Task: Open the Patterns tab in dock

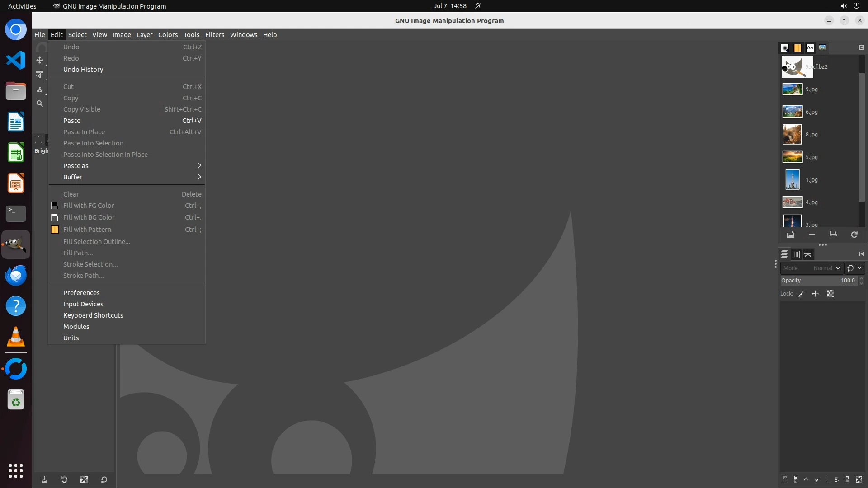Action: pyautogui.click(x=797, y=47)
